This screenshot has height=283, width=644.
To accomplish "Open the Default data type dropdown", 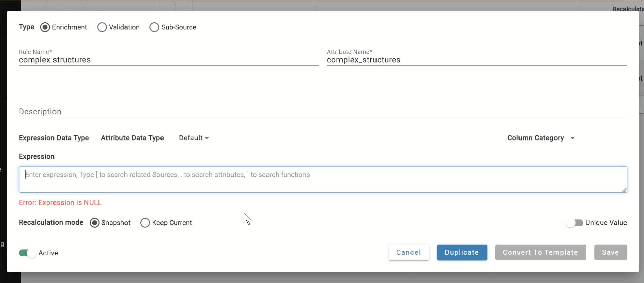I will tap(194, 138).
